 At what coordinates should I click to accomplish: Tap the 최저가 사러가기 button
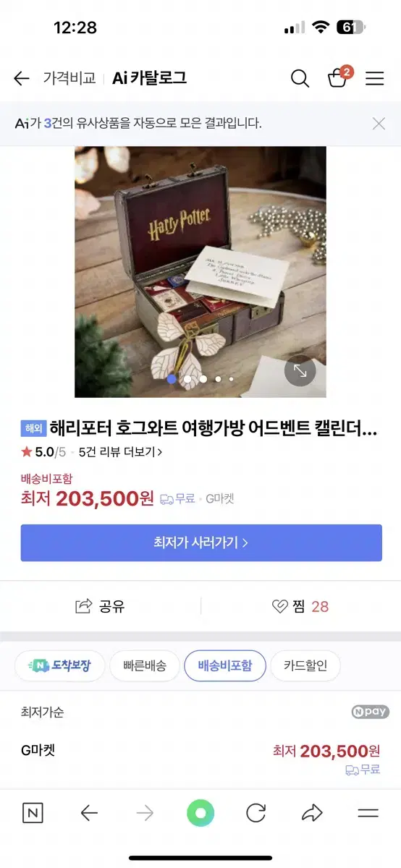coord(201,542)
